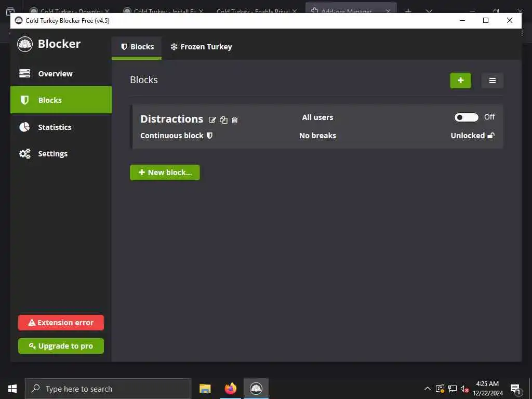Viewport: 532px width, 399px height.
Task: Open the hamburger menu beside plus button
Action: click(x=493, y=81)
